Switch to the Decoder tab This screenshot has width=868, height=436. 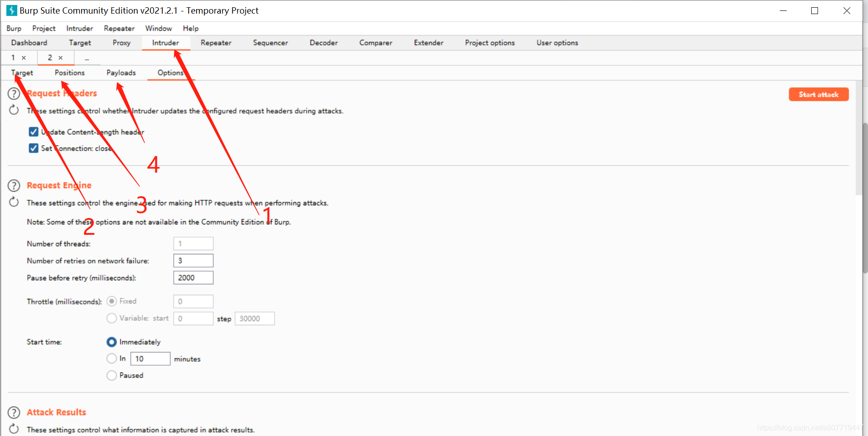coord(324,43)
